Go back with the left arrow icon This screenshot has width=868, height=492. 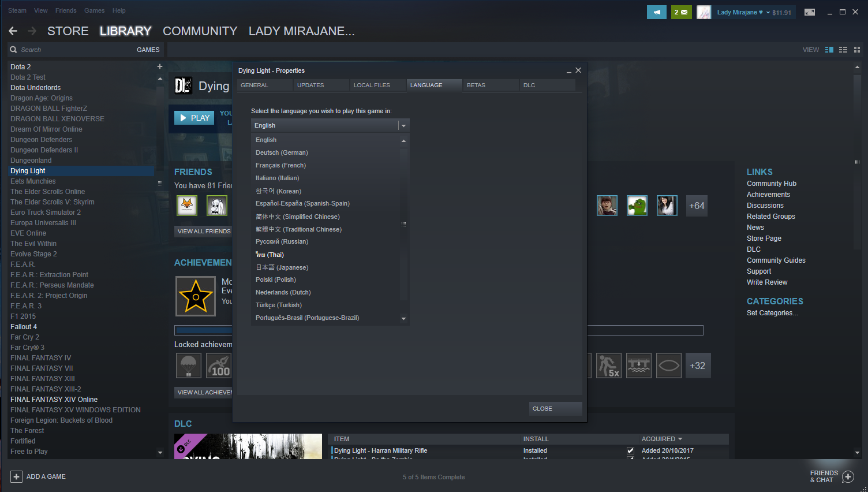coord(13,31)
